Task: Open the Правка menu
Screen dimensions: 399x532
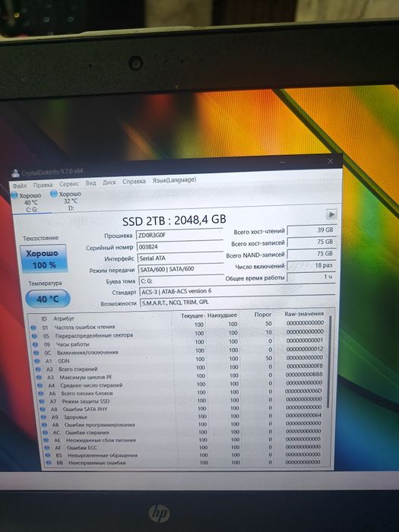Action: (43, 185)
